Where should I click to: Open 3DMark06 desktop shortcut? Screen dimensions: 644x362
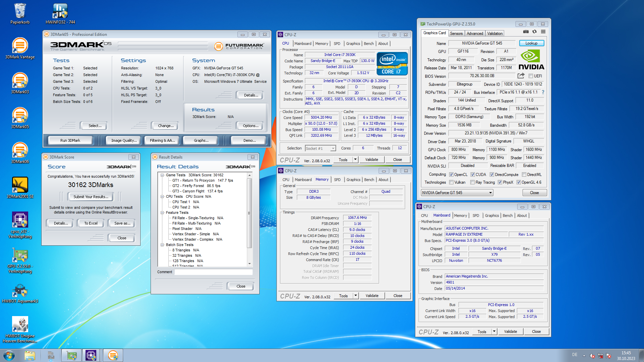pos(20,153)
